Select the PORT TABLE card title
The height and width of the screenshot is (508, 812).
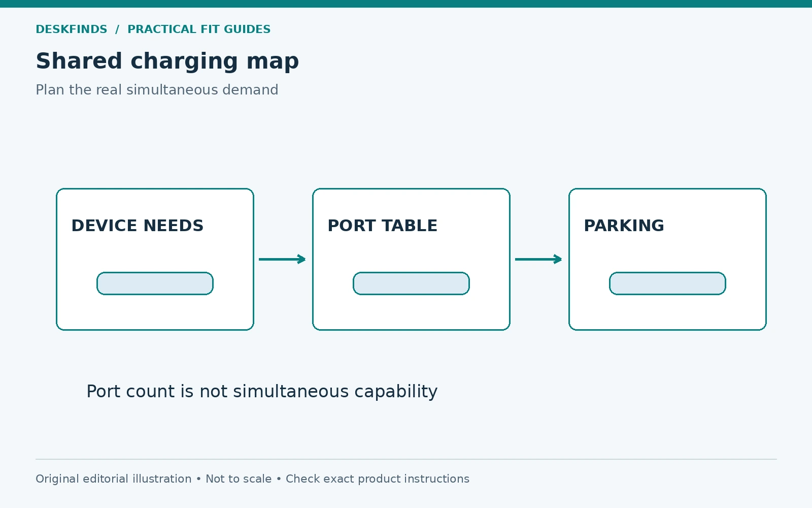[x=382, y=226]
